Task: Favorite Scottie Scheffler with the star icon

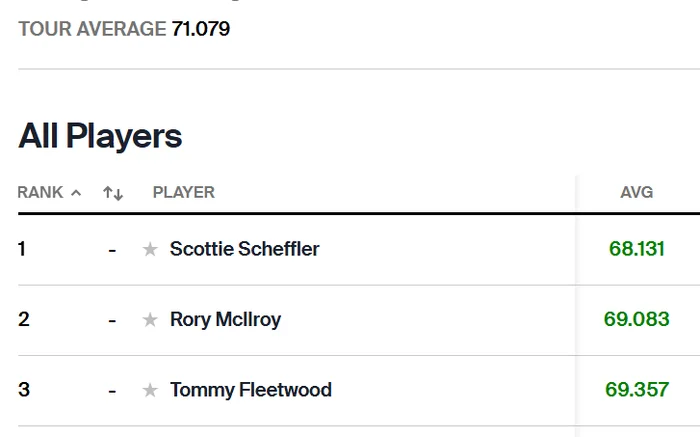Action: click(150, 249)
